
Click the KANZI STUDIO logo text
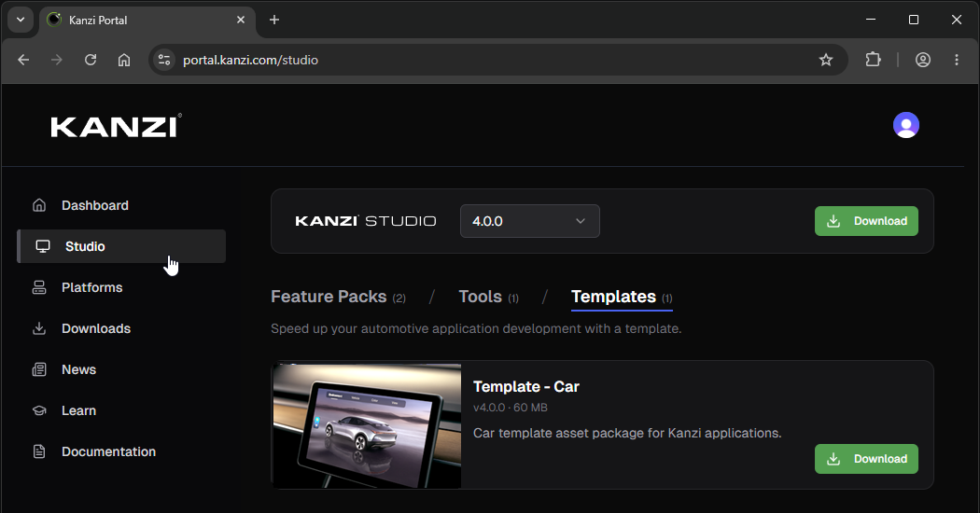[x=366, y=221]
